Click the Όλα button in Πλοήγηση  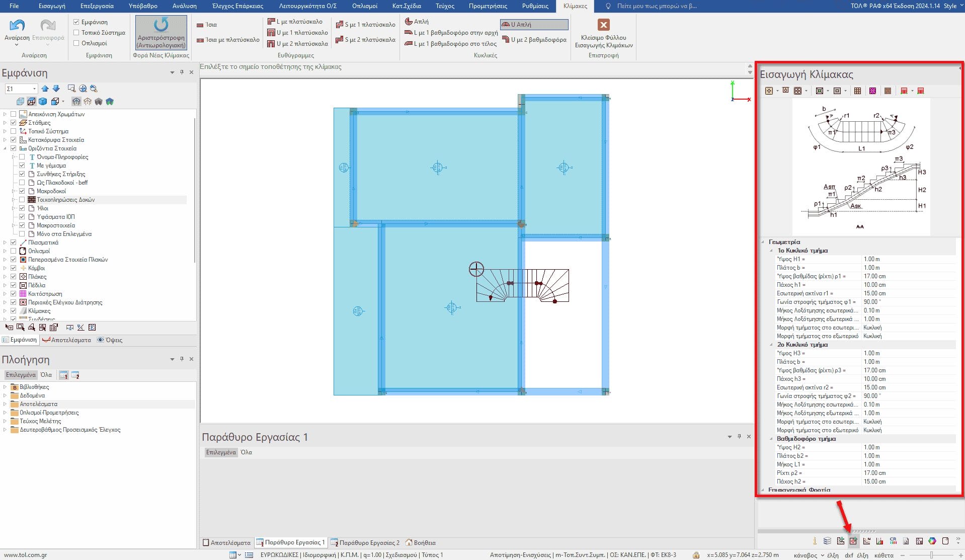click(x=46, y=375)
